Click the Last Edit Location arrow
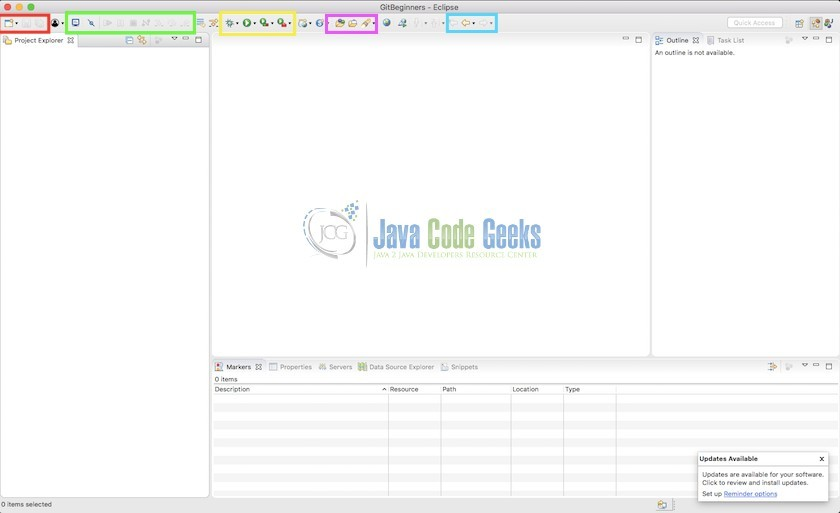This screenshot has width=840, height=513. (x=454, y=23)
